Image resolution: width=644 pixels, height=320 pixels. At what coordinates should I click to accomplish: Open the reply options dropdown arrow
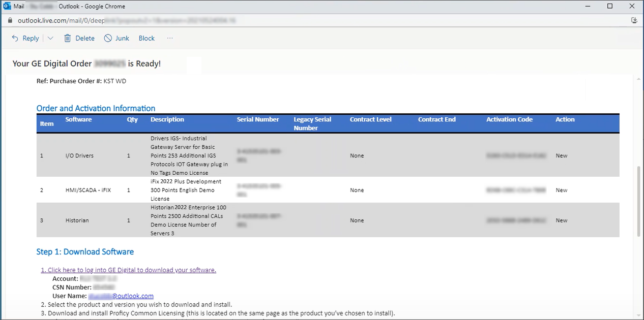(50, 38)
